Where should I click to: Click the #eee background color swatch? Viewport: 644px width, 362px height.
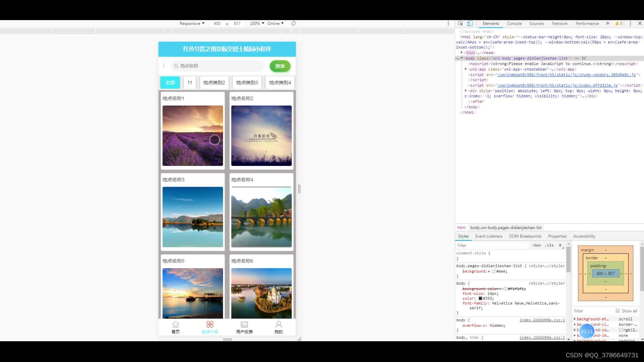coord(494,271)
